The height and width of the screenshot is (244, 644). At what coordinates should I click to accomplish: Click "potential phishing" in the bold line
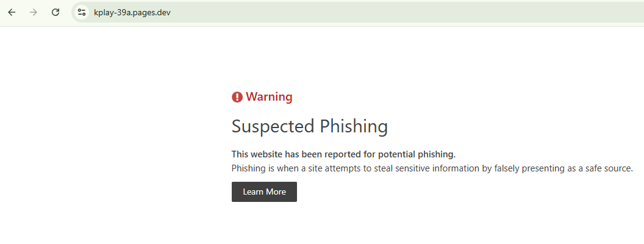[418, 154]
